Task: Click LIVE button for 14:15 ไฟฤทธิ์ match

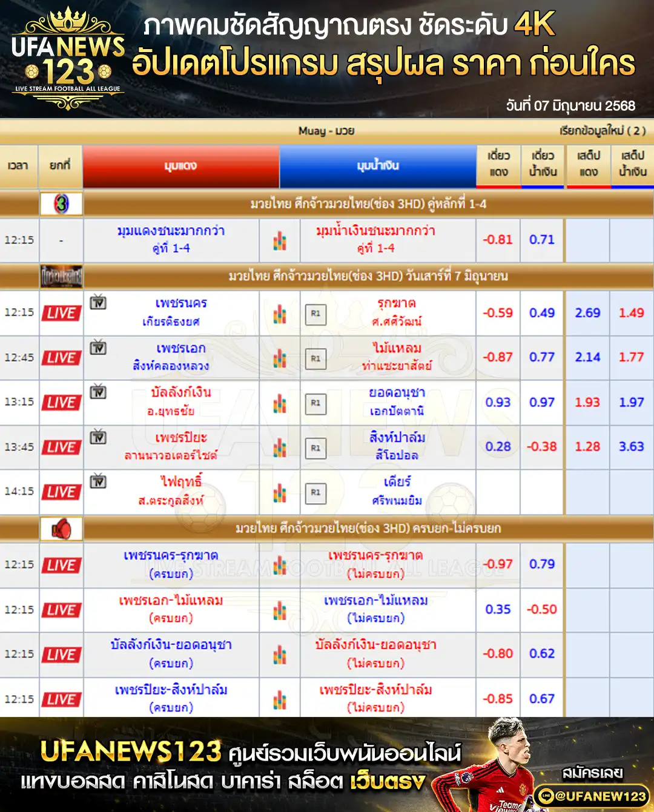Action: pos(61,492)
